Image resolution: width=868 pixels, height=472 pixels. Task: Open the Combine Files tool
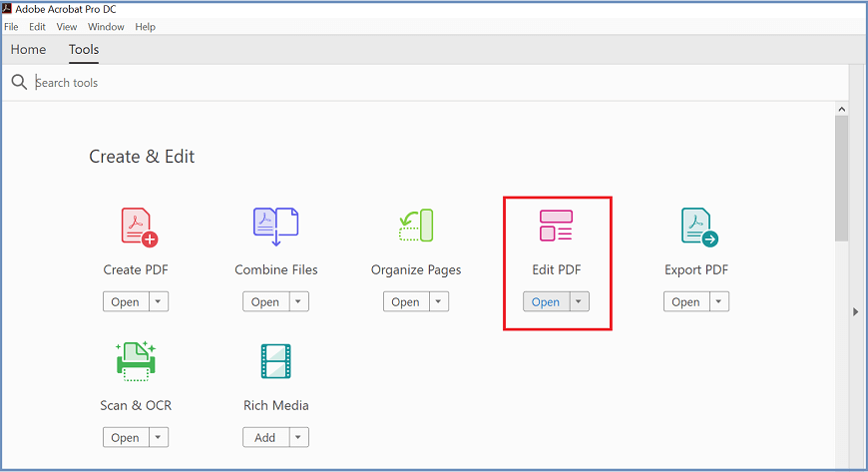pos(265,302)
